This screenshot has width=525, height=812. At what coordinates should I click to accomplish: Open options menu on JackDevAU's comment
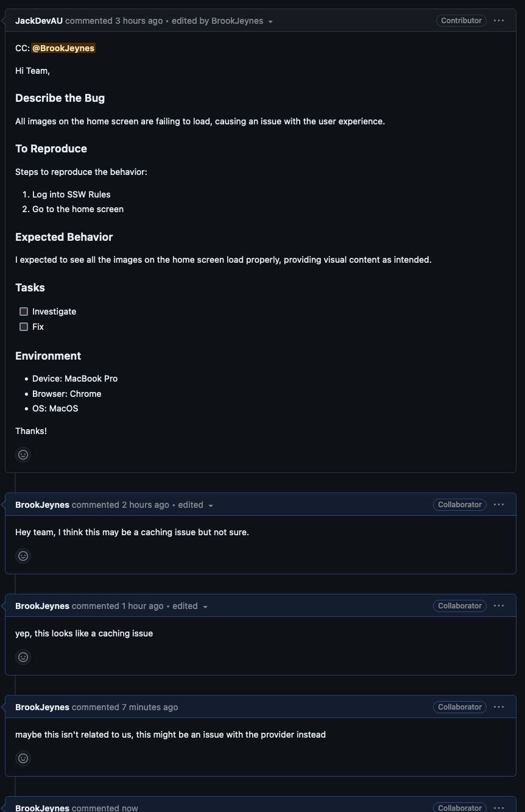(x=499, y=21)
